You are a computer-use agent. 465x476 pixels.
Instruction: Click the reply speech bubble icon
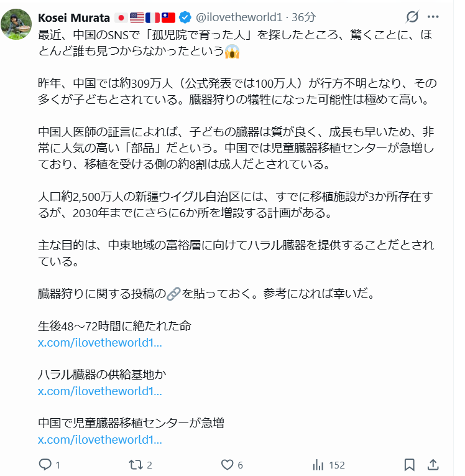click(45, 465)
